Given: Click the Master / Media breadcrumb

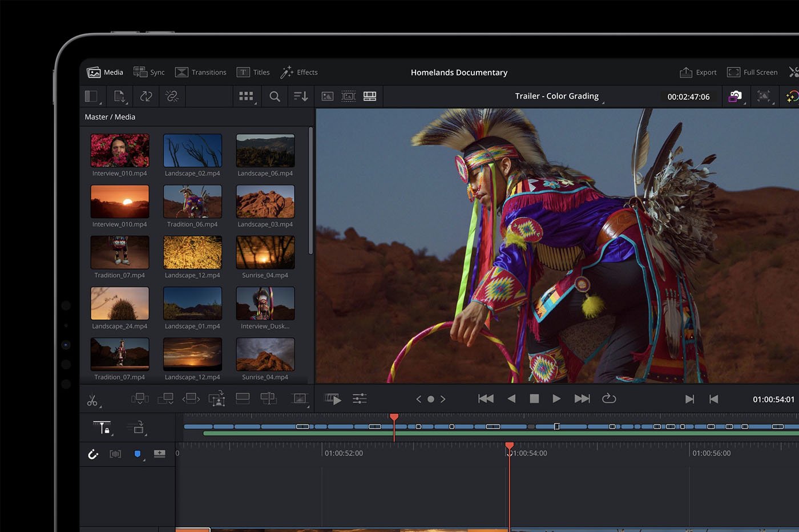Looking at the screenshot, I should (110, 117).
